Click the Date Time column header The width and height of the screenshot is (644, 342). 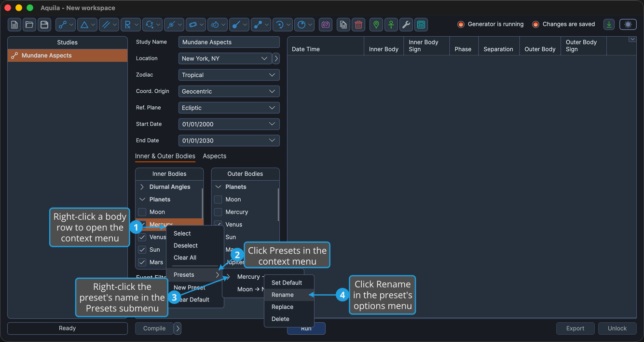326,46
